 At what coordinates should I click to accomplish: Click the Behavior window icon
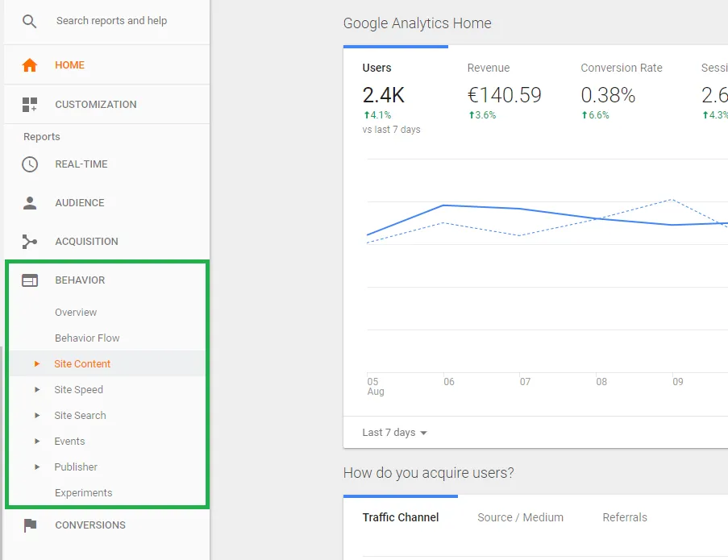(x=30, y=280)
